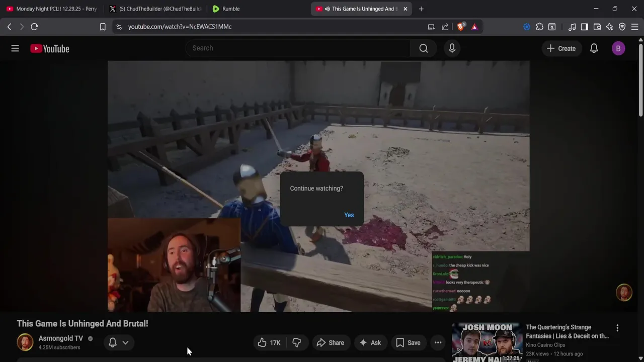Open Brave Rewards triangle icon
The width and height of the screenshot is (644, 362).
(x=474, y=27)
